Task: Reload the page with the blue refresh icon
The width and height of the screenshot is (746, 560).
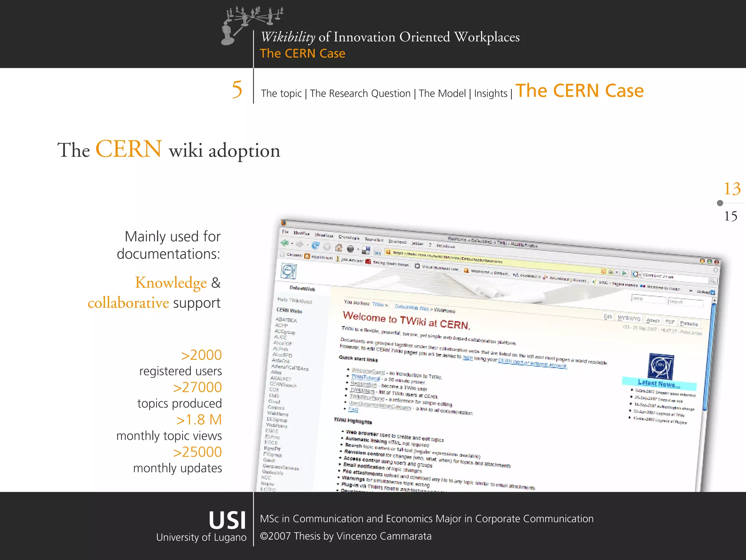Action: 315,246
